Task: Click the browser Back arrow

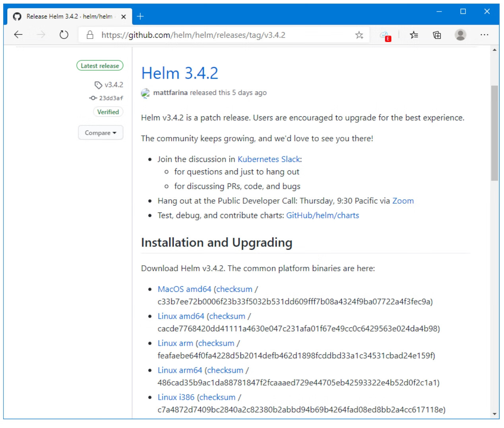Action: pos(18,35)
